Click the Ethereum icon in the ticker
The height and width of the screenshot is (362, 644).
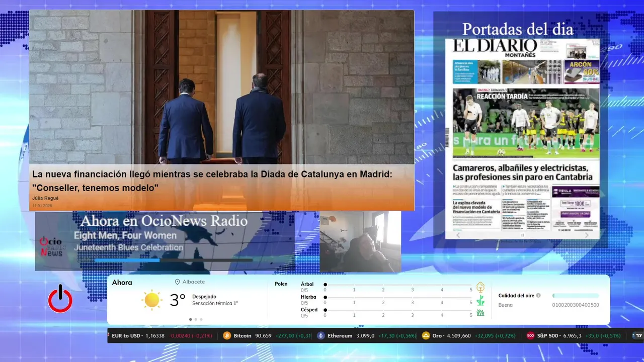point(321,336)
